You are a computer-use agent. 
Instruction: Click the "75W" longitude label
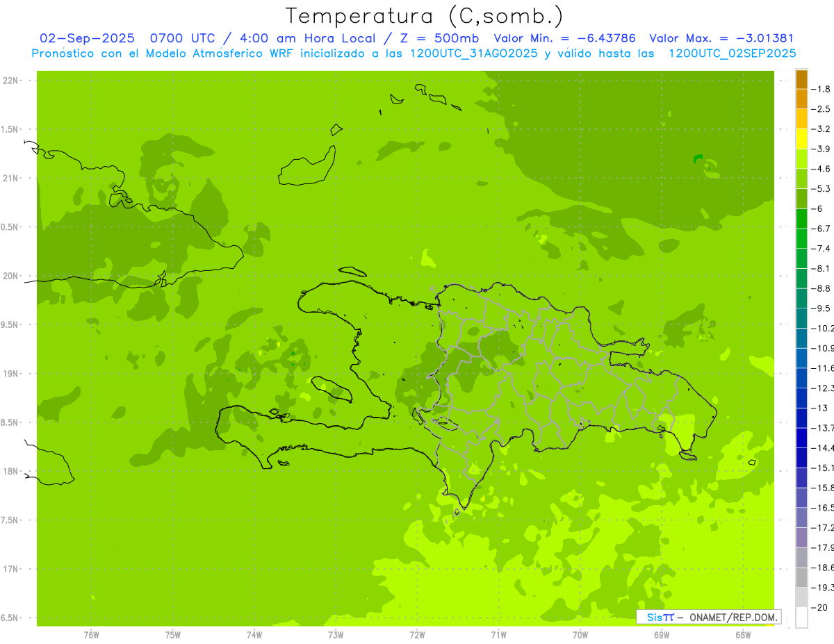172,634
